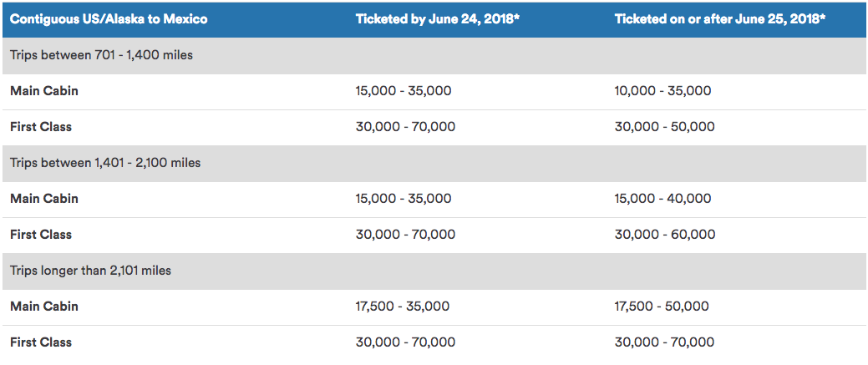Select the "10,000 - 35,000" mileage value
The width and height of the screenshot is (868, 365).
click(x=662, y=91)
